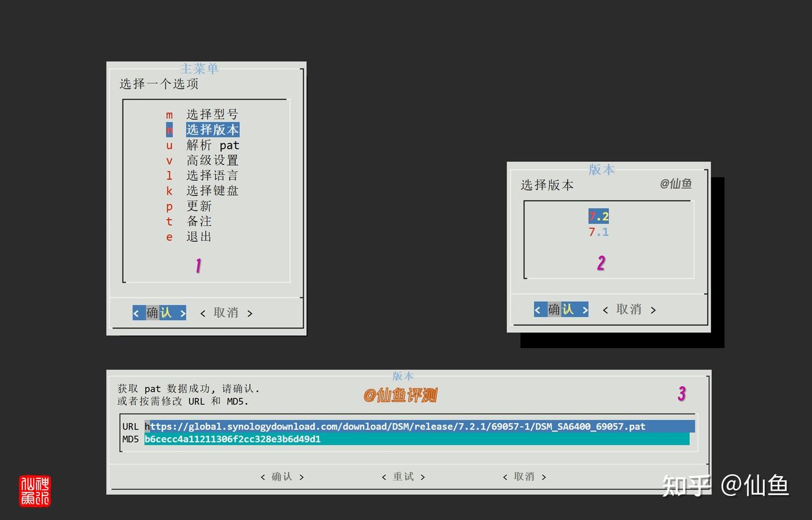
Task: Click the MD5 hash input field
Action: [x=417, y=439]
